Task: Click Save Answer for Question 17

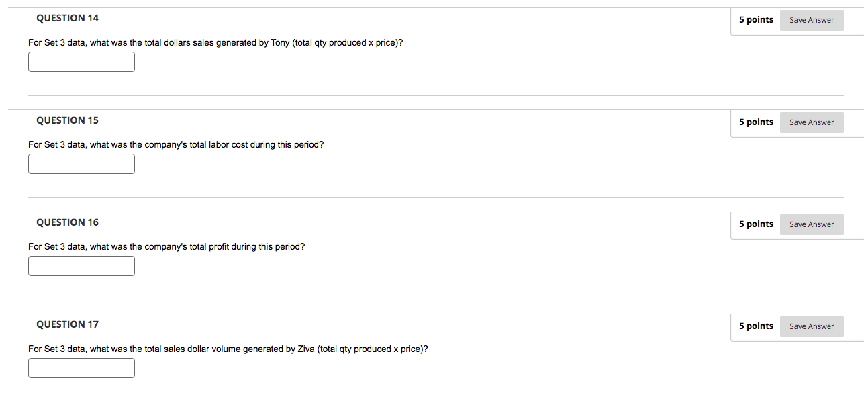Action: point(811,326)
